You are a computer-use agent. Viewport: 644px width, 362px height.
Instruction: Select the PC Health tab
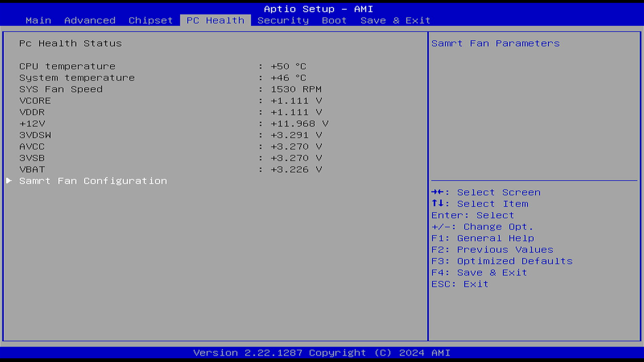(215, 20)
